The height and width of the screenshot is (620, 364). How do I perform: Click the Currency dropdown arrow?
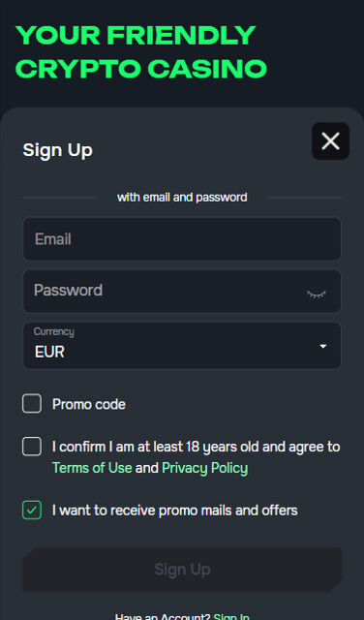(x=323, y=346)
